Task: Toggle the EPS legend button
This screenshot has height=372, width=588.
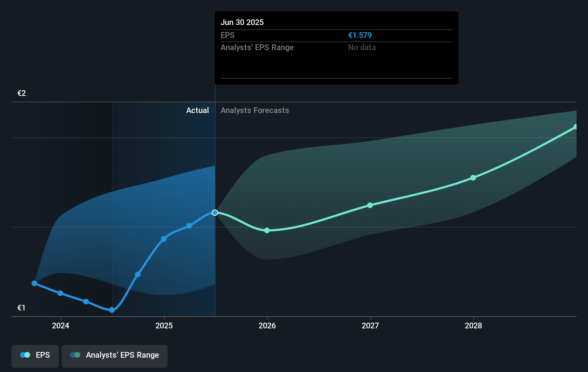Action: pos(35,356)
